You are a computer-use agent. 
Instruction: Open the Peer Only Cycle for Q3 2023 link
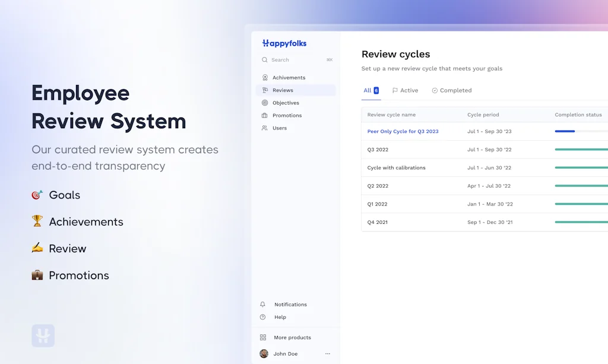pos(403,131)
